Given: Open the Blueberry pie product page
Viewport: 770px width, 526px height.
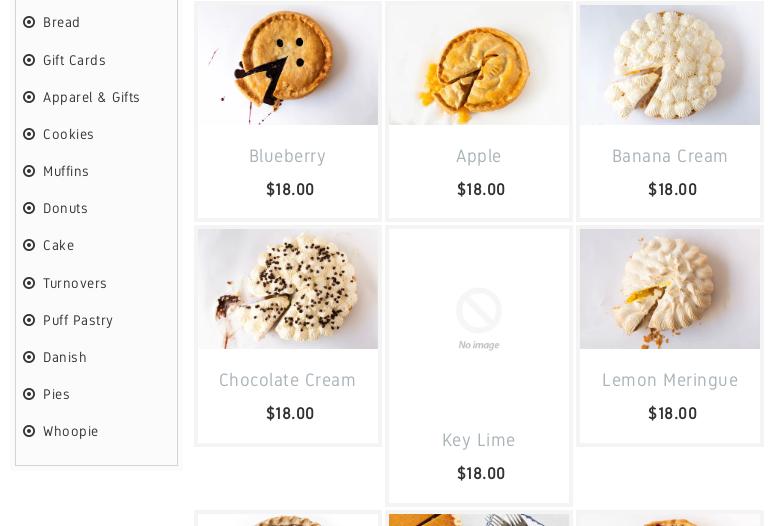Looking at the screenshot, I should (287, 156).
